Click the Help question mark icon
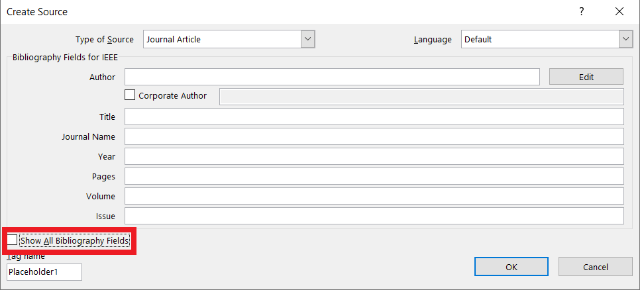Image resolution: width=644 pixels, height=290 pixels. pos(581,11)
